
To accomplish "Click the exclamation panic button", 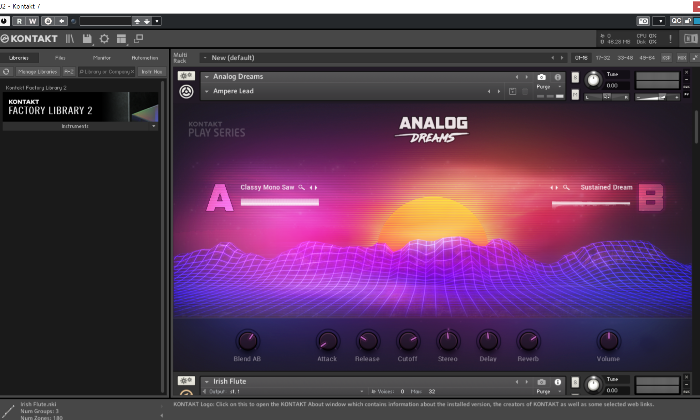I will (x=670, y=39).
